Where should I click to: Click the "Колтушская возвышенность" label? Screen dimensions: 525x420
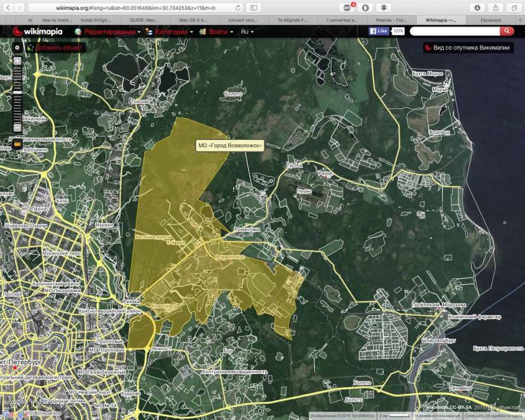point(235,372)
